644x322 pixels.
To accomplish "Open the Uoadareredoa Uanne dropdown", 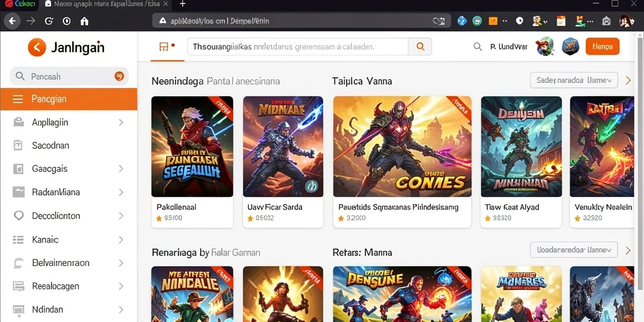I will [574, 249].
